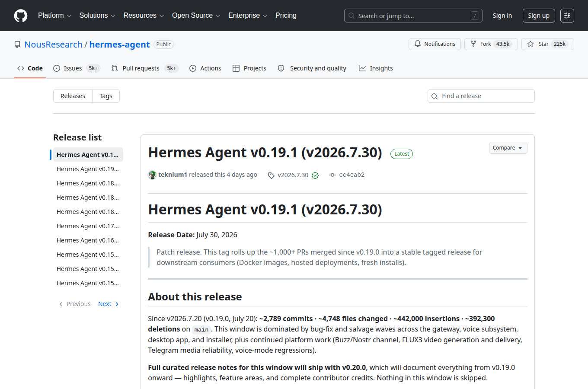Open Security and quality tab

coord(312,68)
